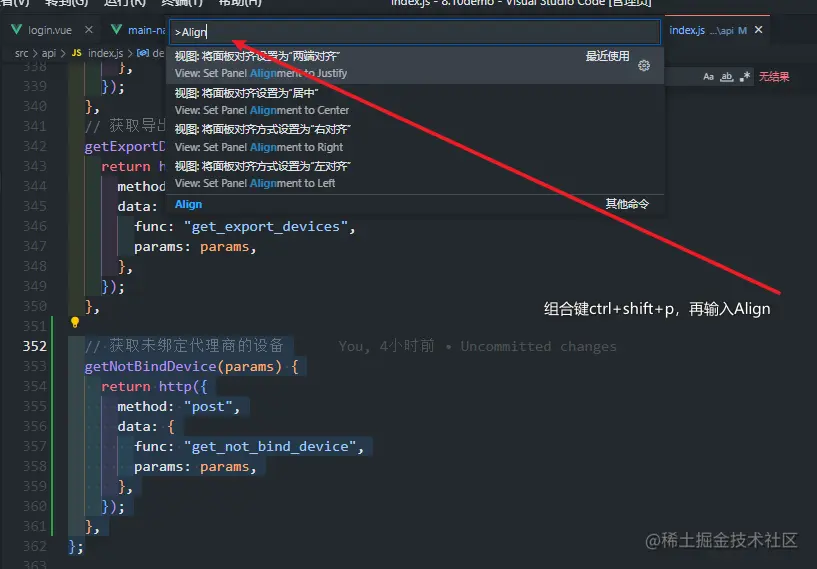Click the lightbulb code action icon
817x569 pixels.
coord(75,323)
